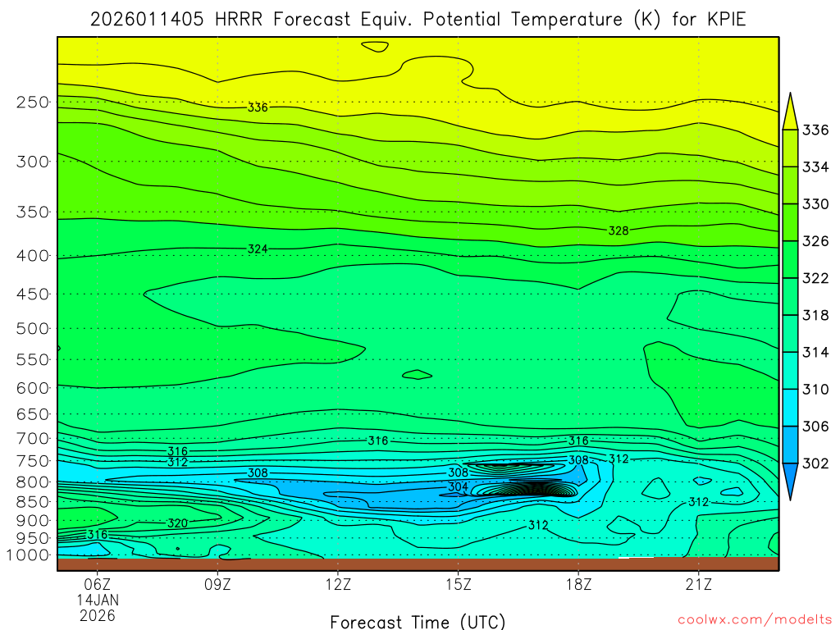Image resolution: width=840 pixels, height=630 pixels.
Task: Click the 322 colorbar legend value
Action: click(815, 278)
